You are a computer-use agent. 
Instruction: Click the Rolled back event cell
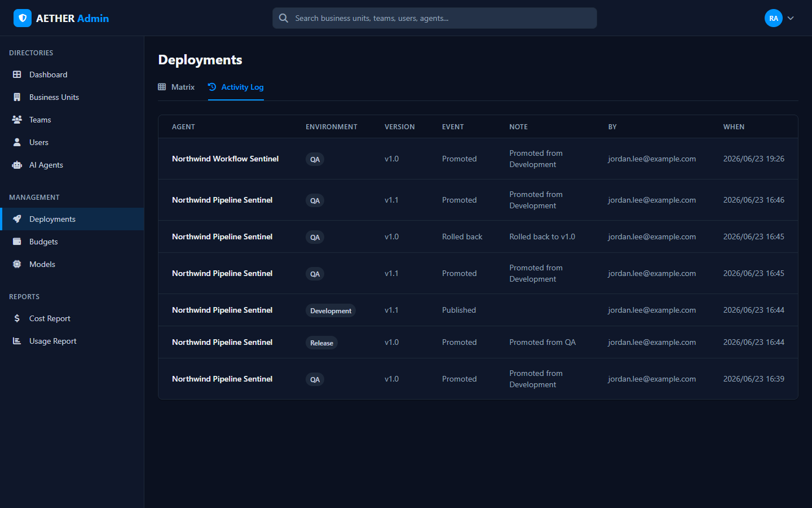pyautogui.click(x=462, y=237)
